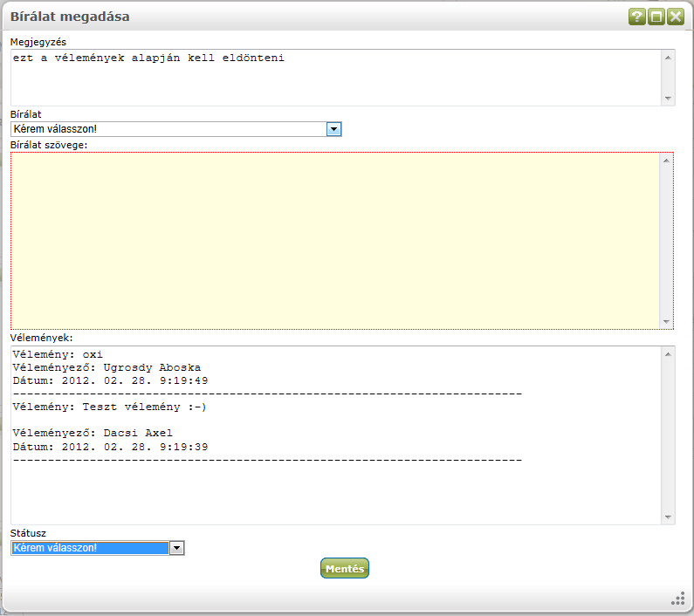Click the Státusz label
The width and height of the screenshot is (694, 616).
tap(28, 533)
